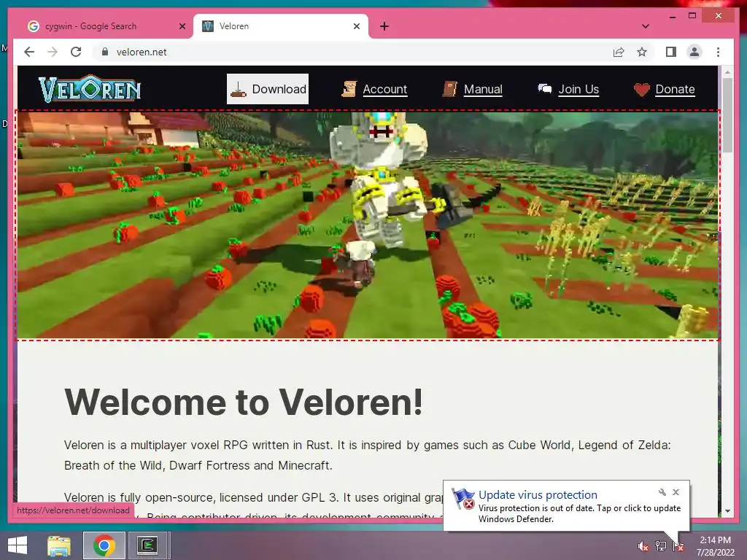
Task: Open a new browser tab
Action: pyautogui.click(x=384, y=26)
